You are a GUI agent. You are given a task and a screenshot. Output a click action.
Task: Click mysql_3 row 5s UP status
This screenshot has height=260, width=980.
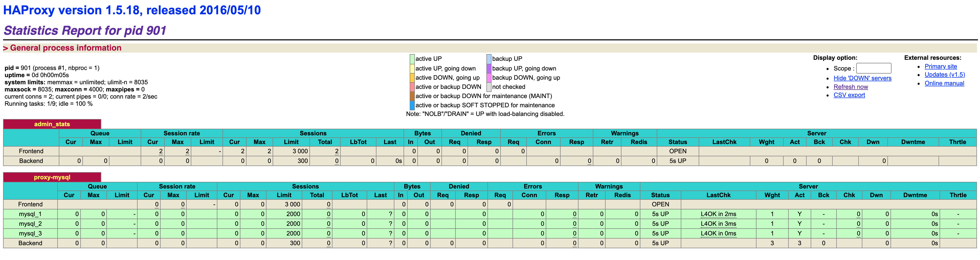click(x=660, y=233)
